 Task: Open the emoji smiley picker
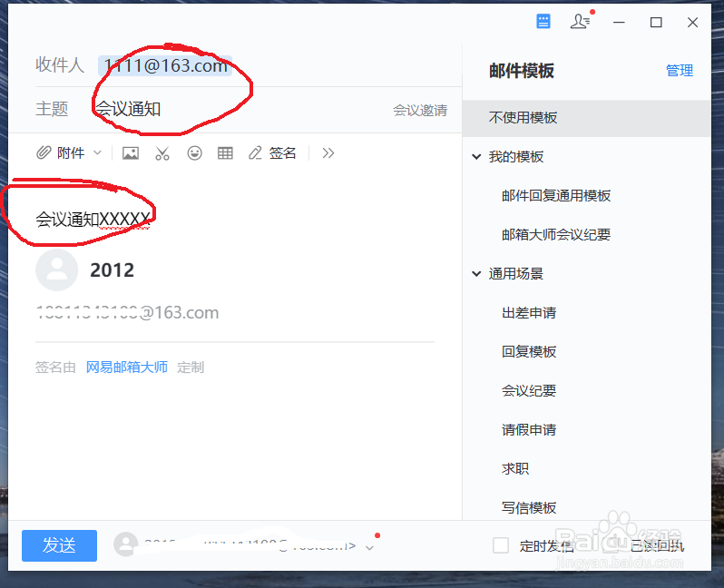coord(194,152)
